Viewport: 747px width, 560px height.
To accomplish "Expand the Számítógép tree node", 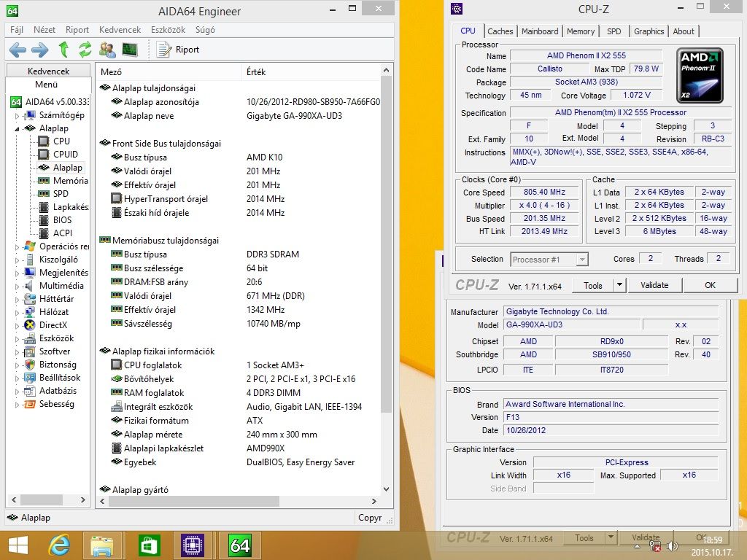I will [x=17, y=115].
